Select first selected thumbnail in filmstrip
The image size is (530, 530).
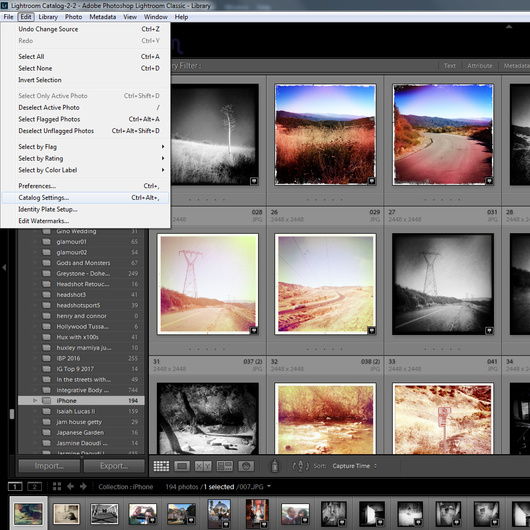coord(28,514)
